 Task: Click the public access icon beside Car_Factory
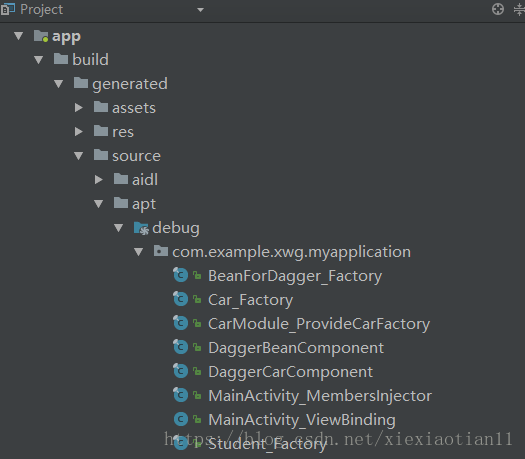[197, 300]
